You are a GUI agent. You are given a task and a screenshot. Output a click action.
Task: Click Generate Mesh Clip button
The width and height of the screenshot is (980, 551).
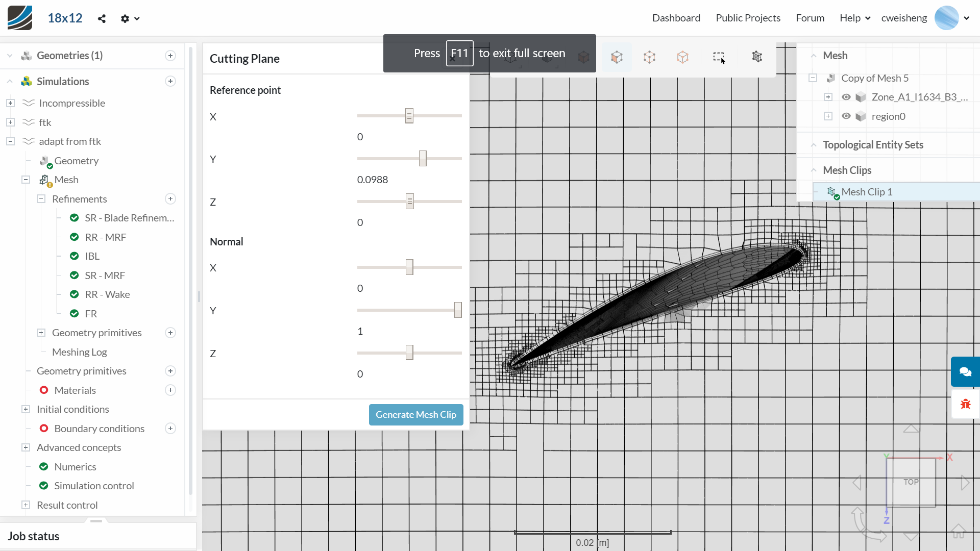(415, 415)
